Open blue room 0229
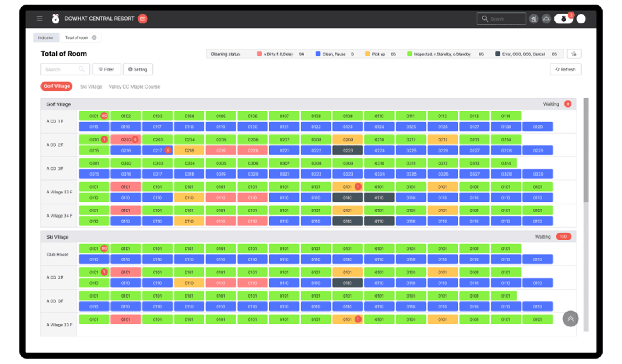622x364 pixels. pos(538,150)
